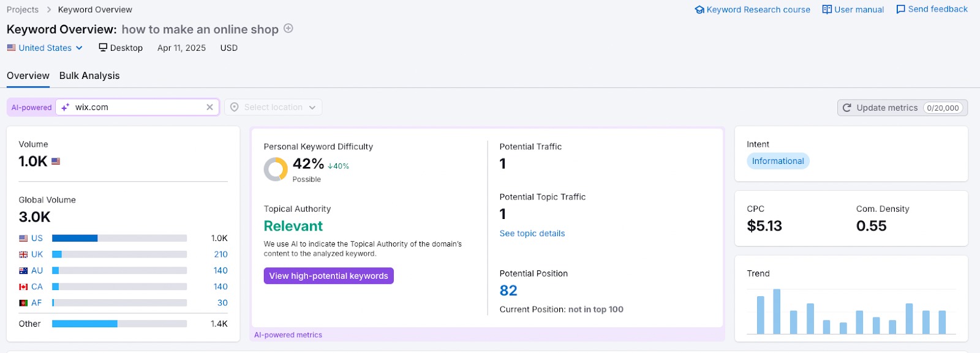This screenshot has width=980, height=353.
Task: Click View high-potential keywords button
Action: (328, 276)
